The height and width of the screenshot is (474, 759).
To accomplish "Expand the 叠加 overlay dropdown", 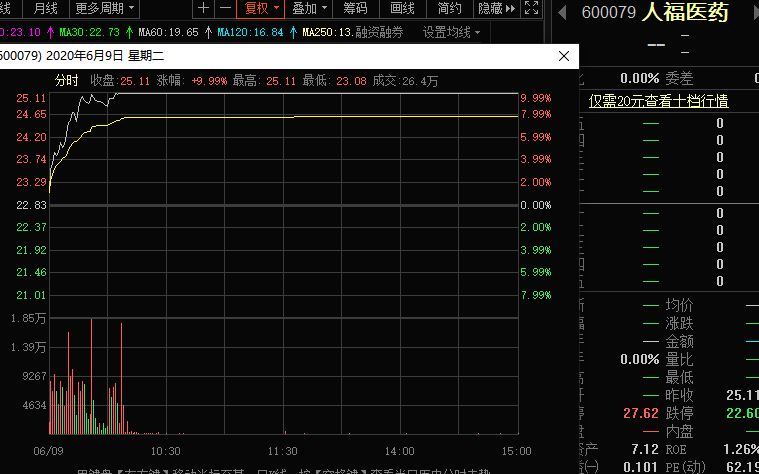I will pos(309,9).
